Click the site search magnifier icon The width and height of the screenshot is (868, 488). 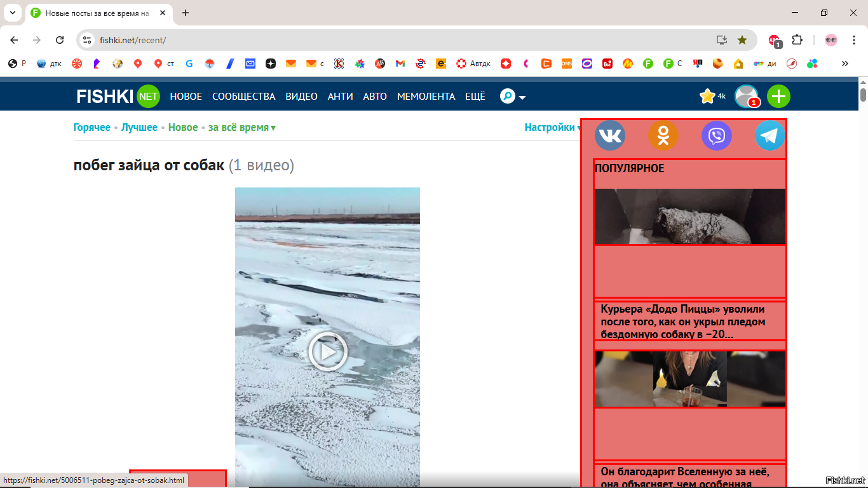coord(508,97)
